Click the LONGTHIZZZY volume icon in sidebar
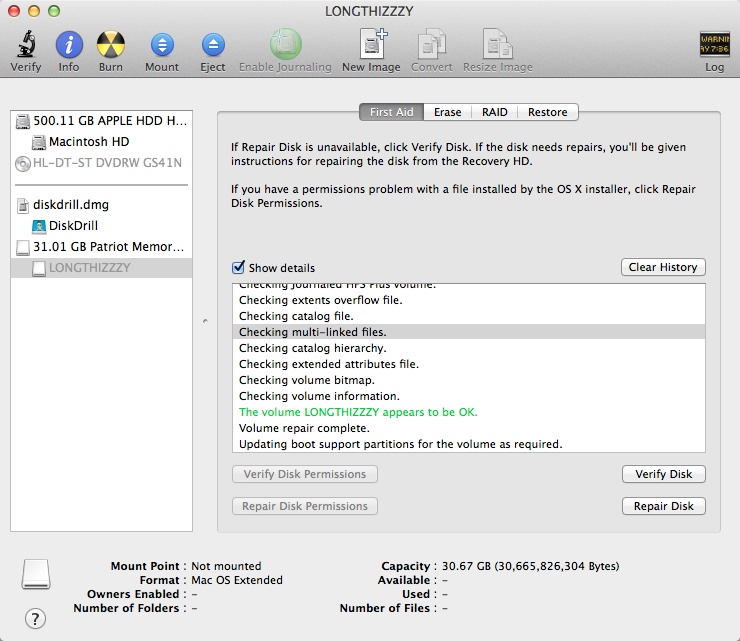740x641 pixels. pyautogui.click(x=39, y=269)
